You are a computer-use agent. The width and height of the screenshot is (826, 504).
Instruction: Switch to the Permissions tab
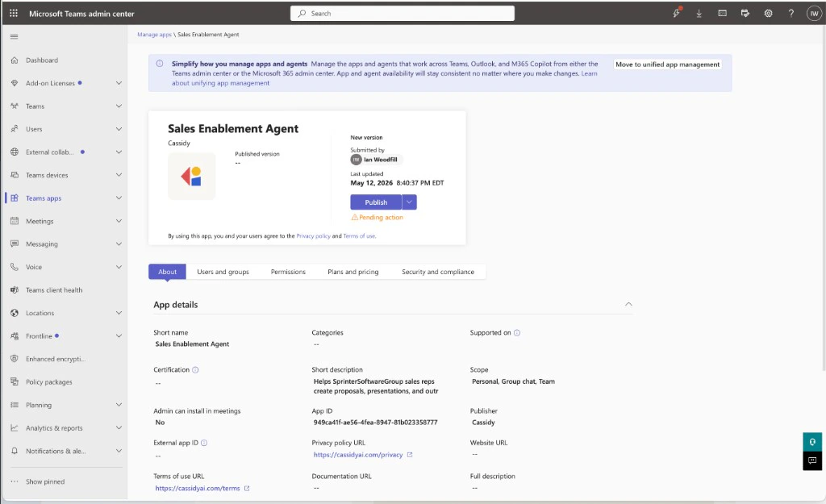(x=288, y=272)
